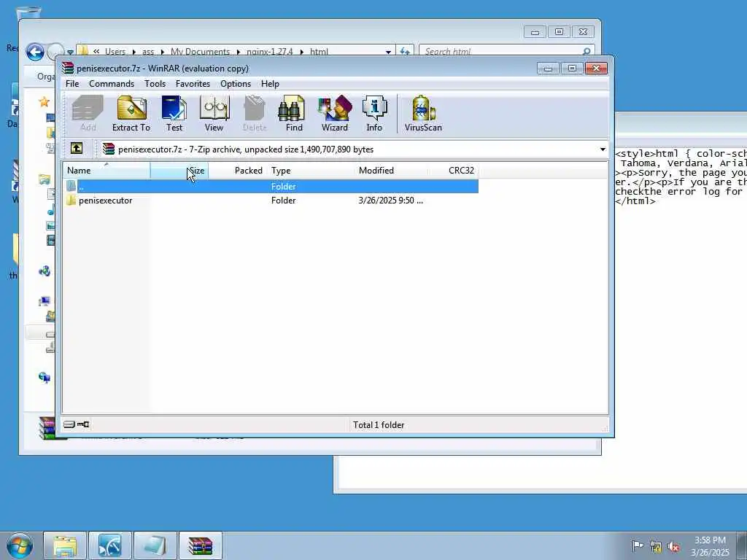747x560 pixels.
Task: Expand the archive path dropdown arrow
Action: (x=603, y=149)
